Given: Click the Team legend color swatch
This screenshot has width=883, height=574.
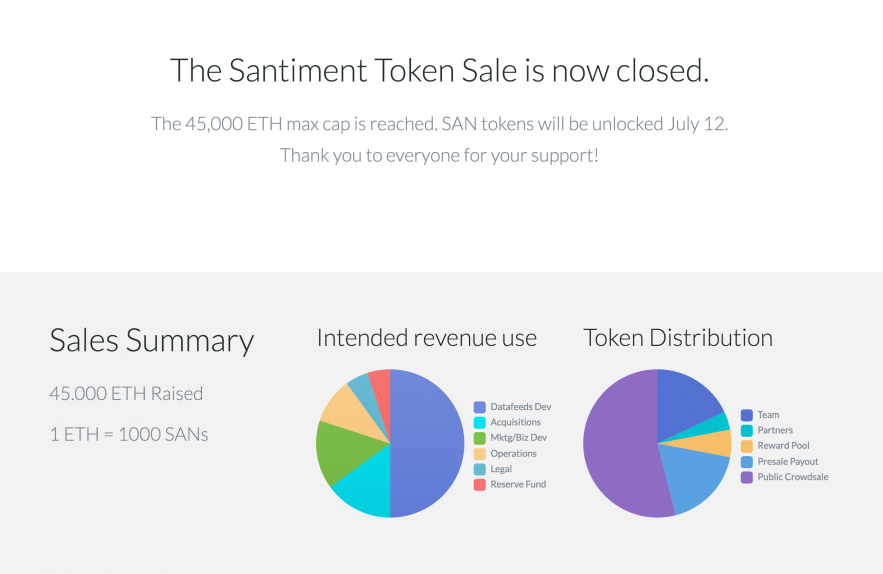Looking at the screenshot, I should 747,415.
